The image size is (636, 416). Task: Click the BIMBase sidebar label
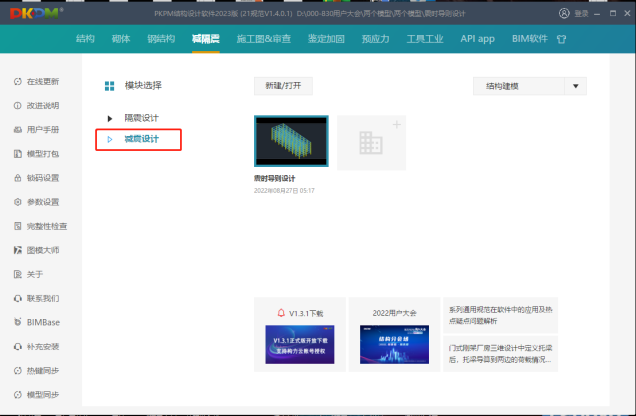43,322
